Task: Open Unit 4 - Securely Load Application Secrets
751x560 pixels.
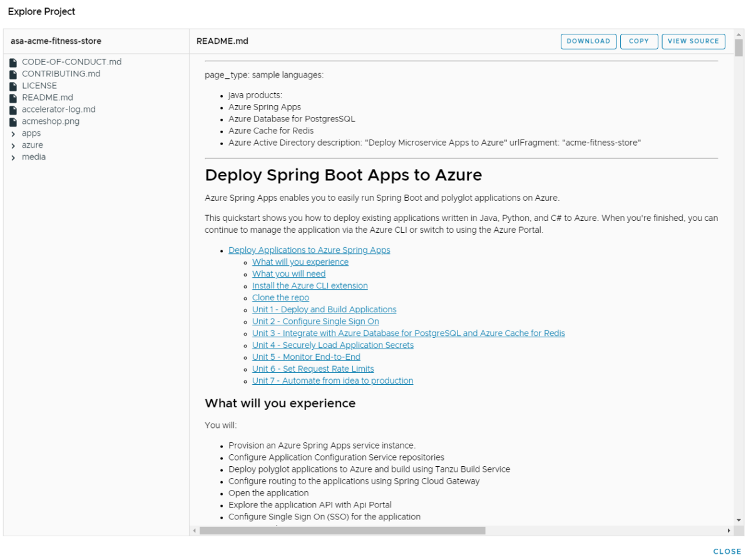Action: pos(333,345)
